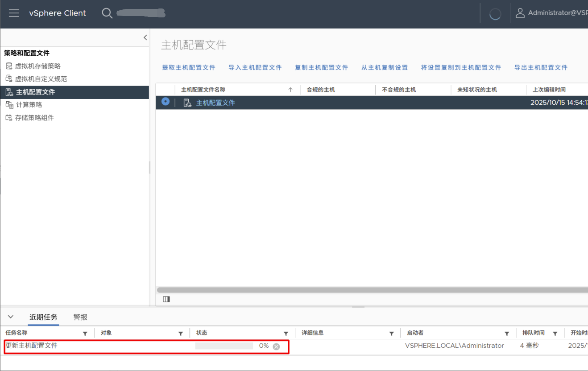The image size is (588, 371).
Task: Click 存储策略组件 icon in sidebar
Action: pyautogui.click(x=9, y=118)
